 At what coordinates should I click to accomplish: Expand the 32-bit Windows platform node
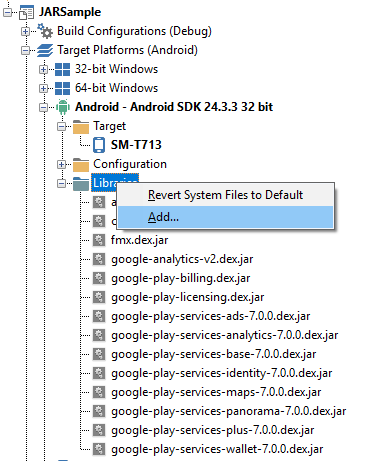[43, 69]
